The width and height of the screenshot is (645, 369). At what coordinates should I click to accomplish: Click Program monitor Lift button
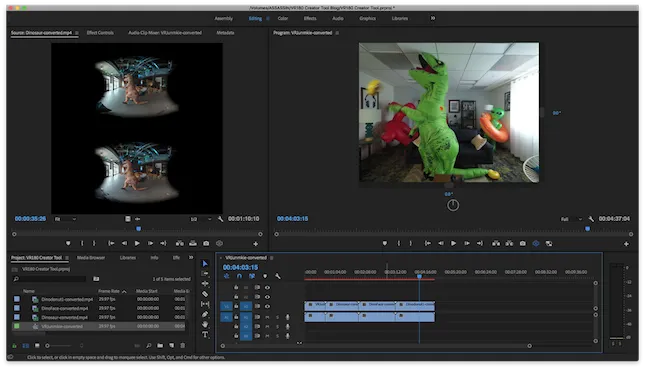pyautogui.click(x=496, y=244)
